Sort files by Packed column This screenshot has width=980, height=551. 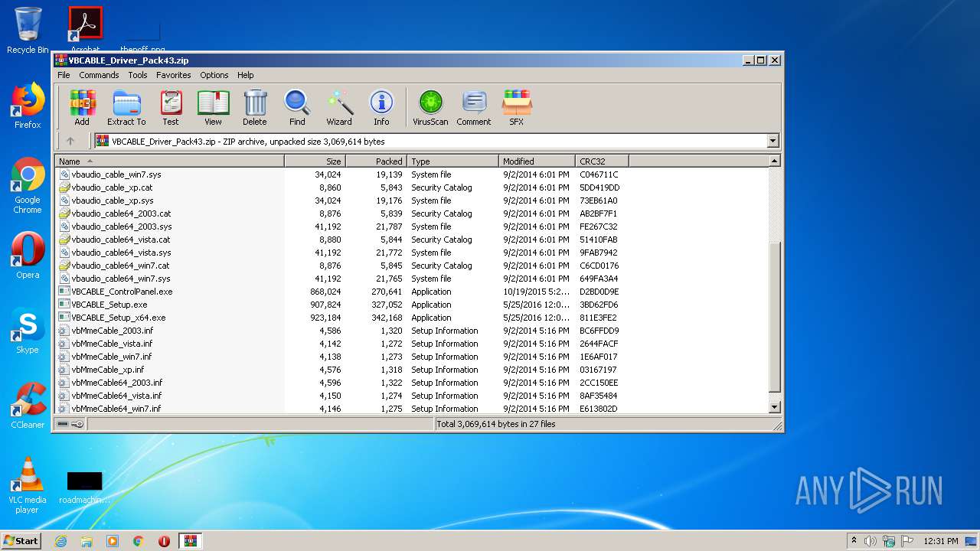pos(377,161)
